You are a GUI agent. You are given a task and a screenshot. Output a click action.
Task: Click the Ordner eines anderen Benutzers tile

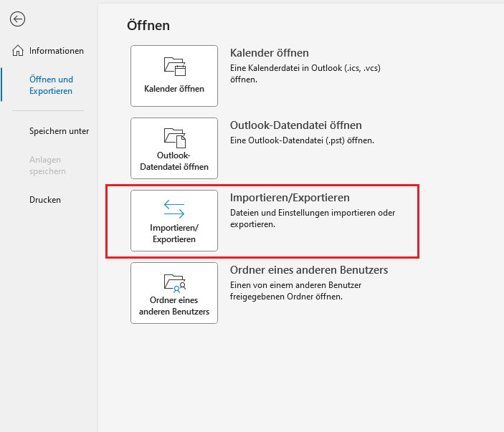pyautogui.click(x=174, y=293)
